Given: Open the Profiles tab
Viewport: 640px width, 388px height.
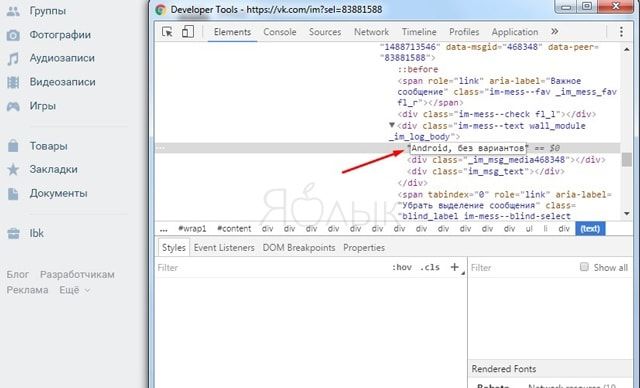Looking at the screenshot, I should (464, 32).
